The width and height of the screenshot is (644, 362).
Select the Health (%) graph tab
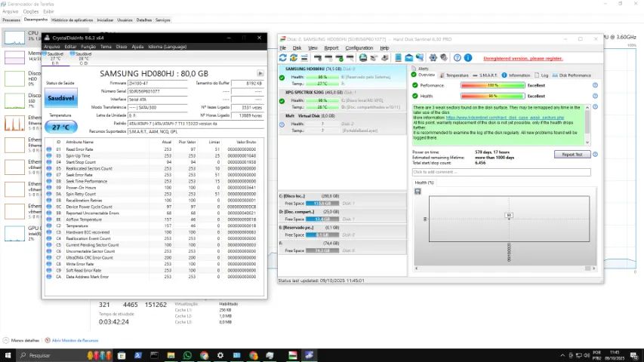tap(424, 183)
